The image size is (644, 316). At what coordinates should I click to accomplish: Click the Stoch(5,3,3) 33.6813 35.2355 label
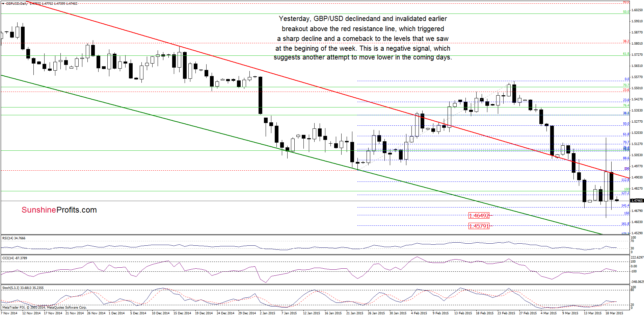[23, 288]
